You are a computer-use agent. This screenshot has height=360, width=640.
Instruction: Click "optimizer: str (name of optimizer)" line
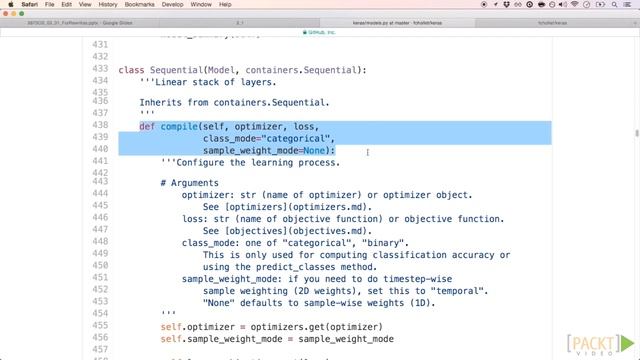[327, 195]
